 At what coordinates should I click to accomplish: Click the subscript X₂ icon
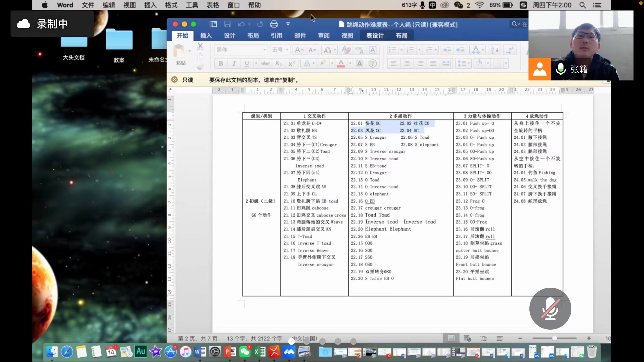tap(279, 64)
